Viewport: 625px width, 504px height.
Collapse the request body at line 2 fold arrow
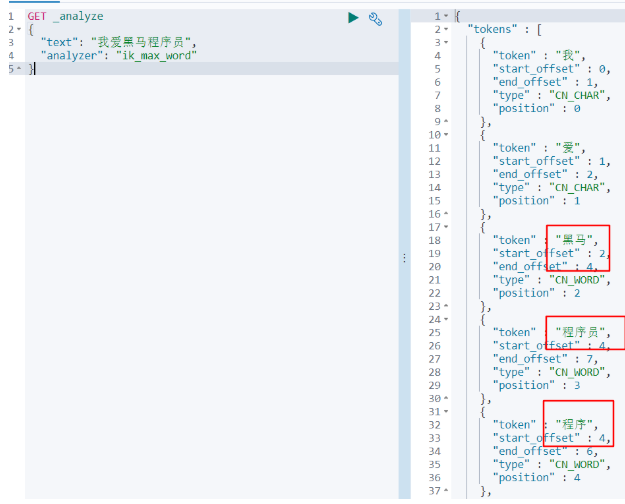pyautogui.click(x=19, y=29)
